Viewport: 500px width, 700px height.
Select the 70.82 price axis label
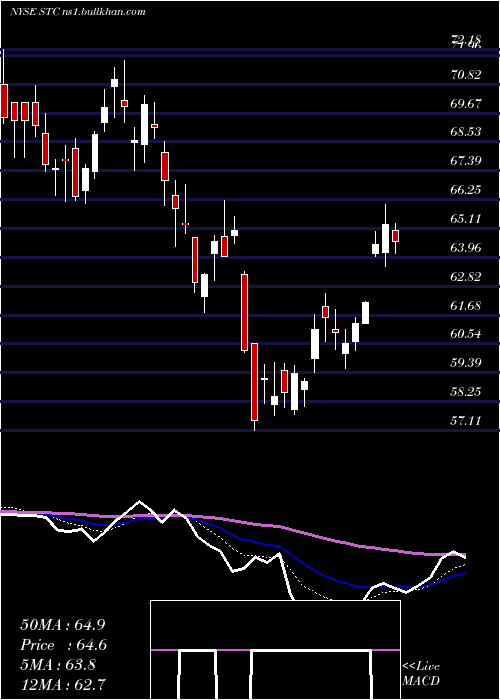coord(466,75)
